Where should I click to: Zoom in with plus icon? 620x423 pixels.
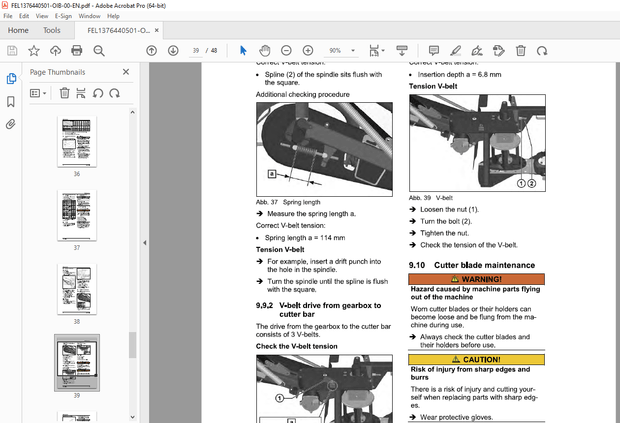(x=308, y=51)
